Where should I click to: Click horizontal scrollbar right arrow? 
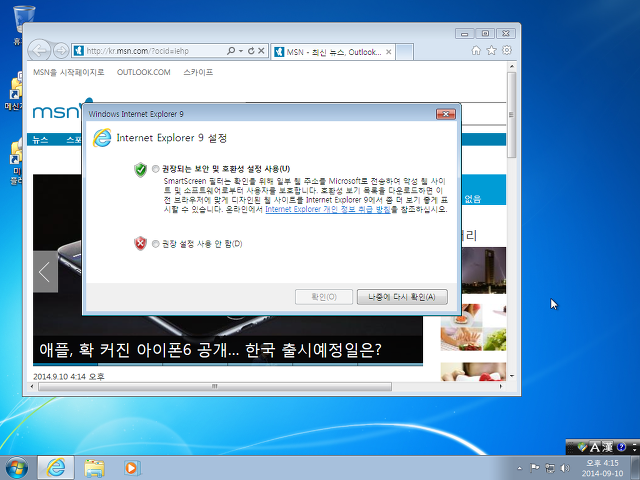(501, 386)
